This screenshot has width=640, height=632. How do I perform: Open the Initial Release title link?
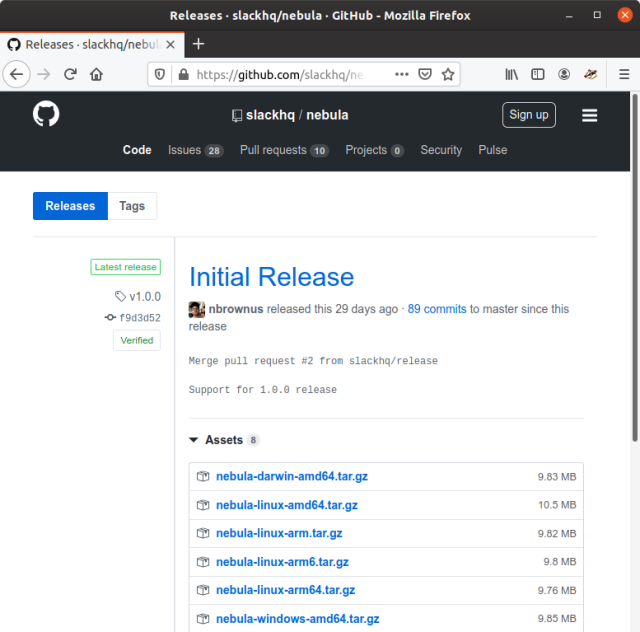click(271, 277)
